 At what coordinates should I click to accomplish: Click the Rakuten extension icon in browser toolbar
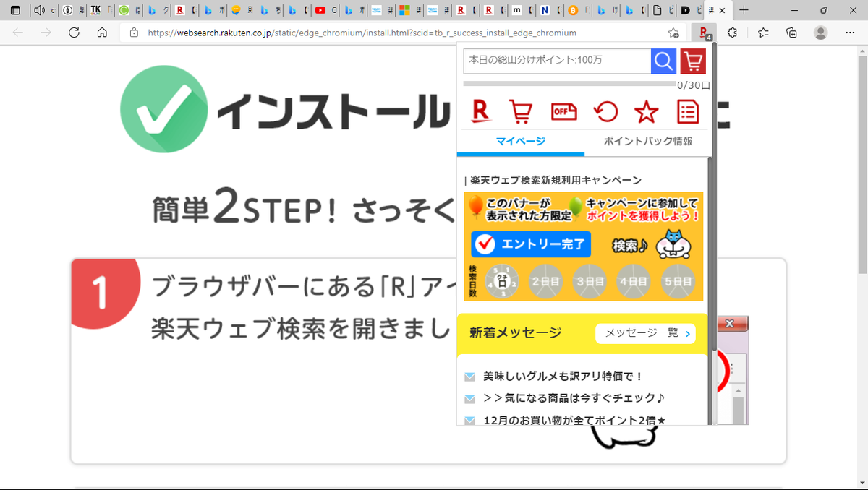click(x=703, y=33)
